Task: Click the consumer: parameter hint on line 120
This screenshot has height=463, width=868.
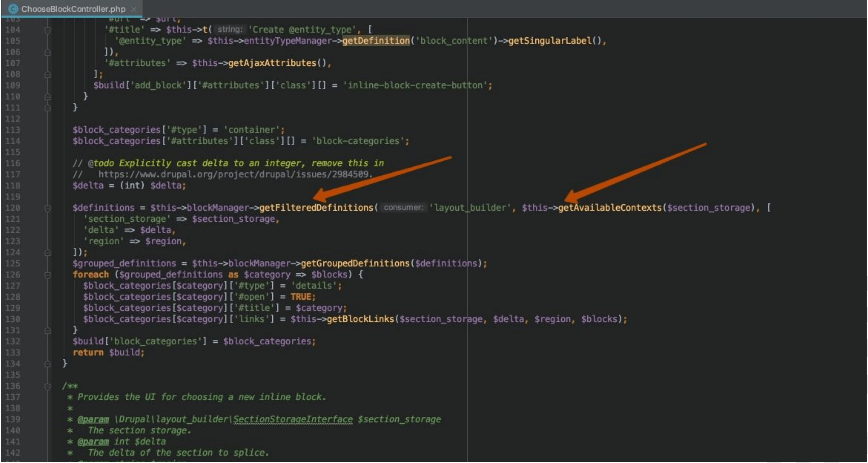Action: point(403,208)
